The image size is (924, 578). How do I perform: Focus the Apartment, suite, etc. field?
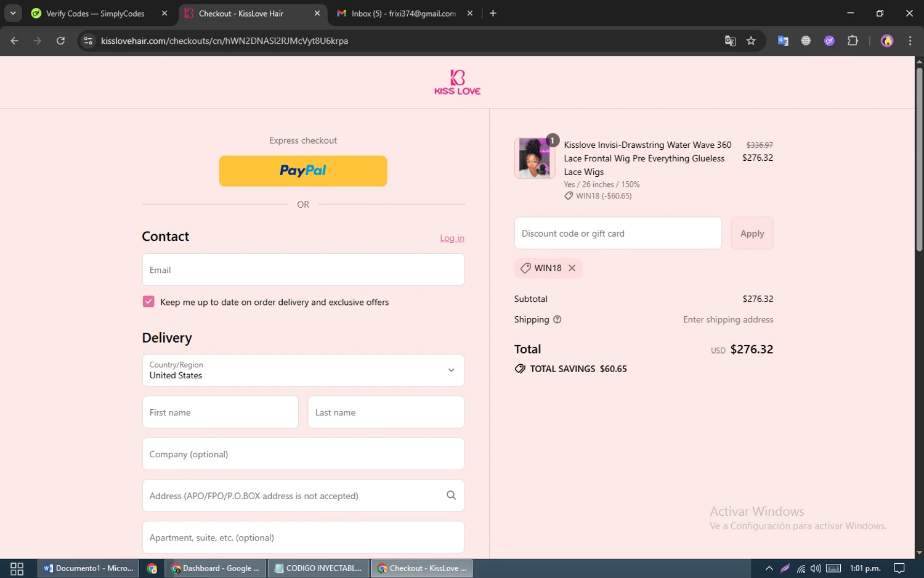tap(303, 537)
